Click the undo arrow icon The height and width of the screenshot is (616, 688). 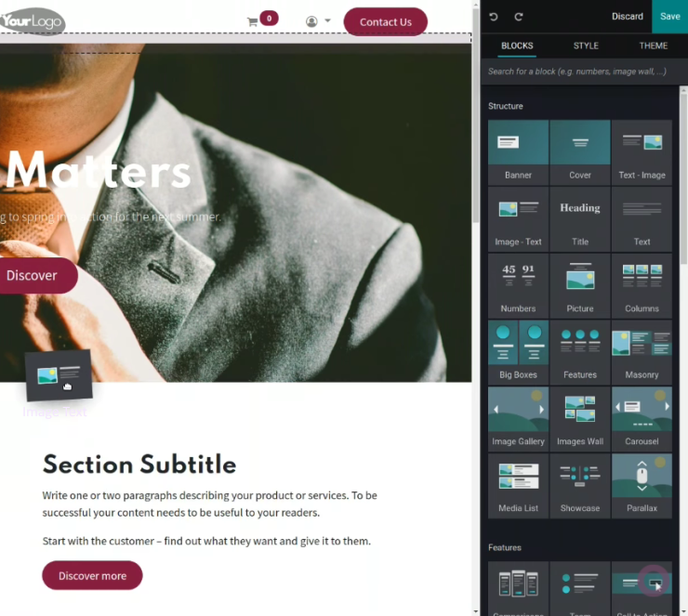coord(494,17)
